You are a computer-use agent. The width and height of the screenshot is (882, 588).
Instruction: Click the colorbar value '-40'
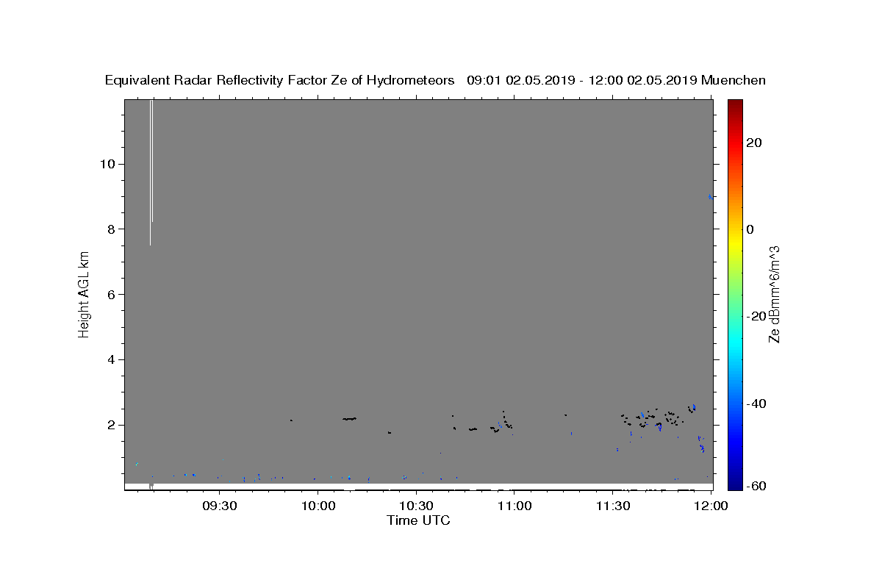757,404
